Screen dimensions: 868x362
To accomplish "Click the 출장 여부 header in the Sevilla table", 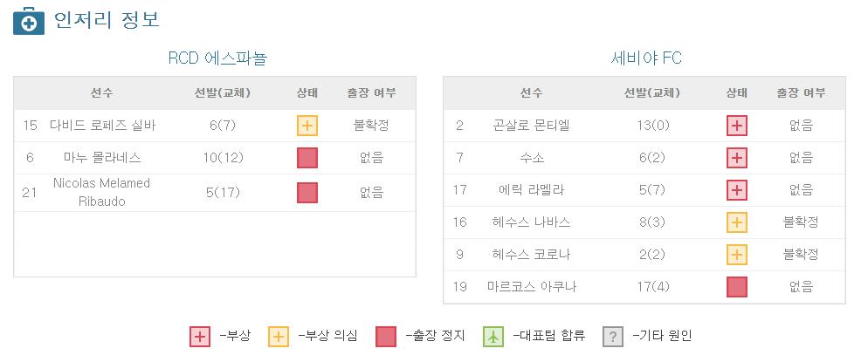I will point(801,92).
